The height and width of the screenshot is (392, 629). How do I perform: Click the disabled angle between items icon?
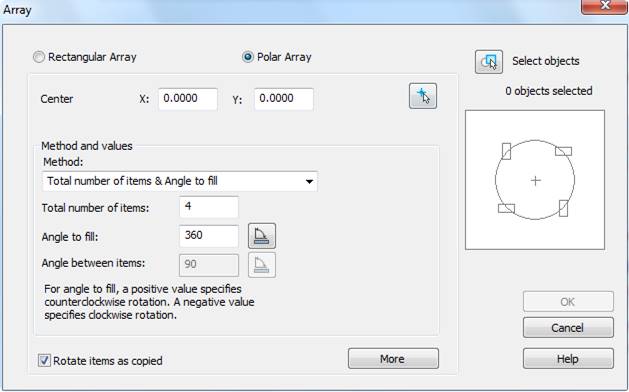[x=262, y=265]
